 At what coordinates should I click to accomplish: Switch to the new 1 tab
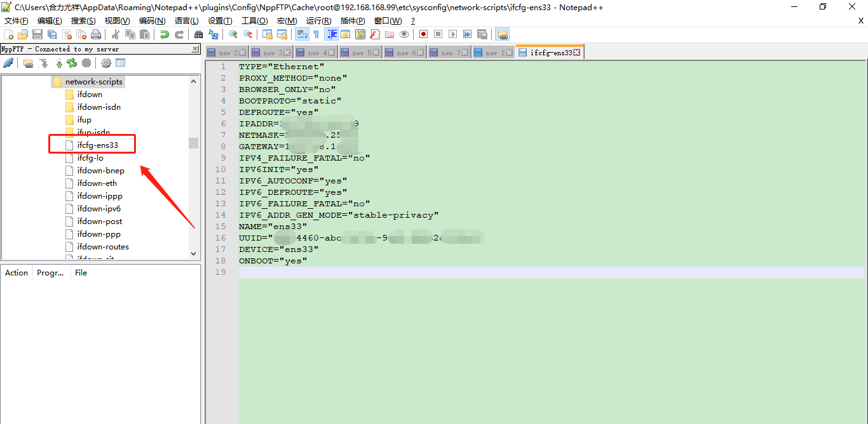(x=494, y=53)
